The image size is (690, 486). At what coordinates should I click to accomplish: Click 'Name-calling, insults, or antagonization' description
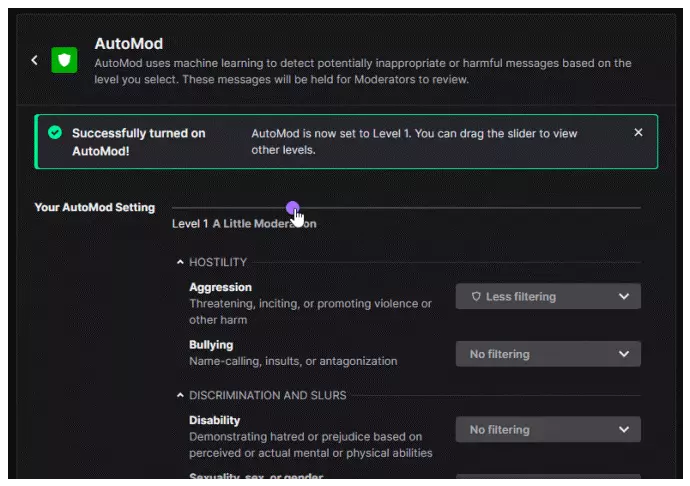click(293, 361)
